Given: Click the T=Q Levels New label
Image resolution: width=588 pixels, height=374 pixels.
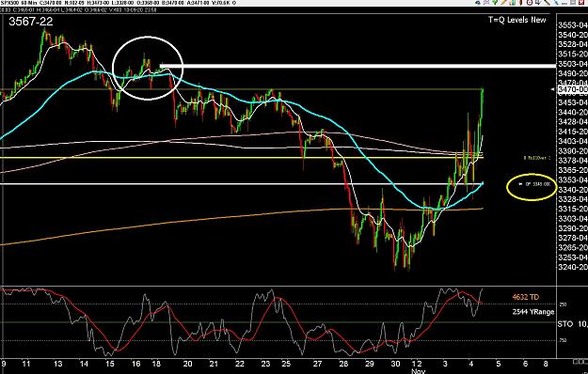Looking at the screenshot, I should pos(517,20).
